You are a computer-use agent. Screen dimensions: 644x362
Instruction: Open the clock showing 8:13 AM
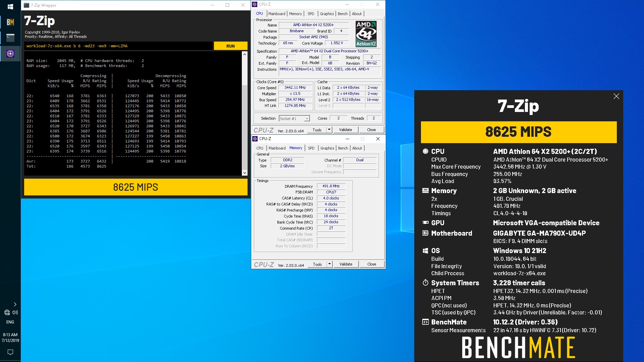click(x=10, y=338)
